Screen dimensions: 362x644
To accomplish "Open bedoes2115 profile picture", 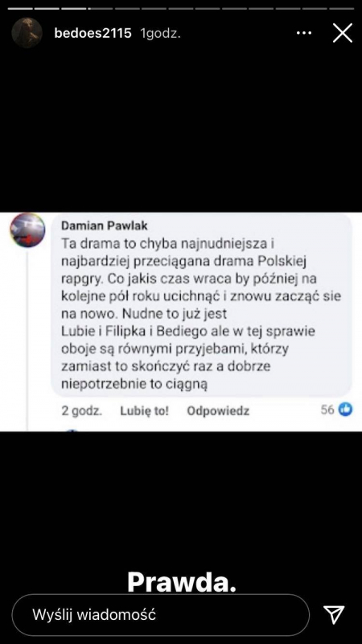I will click(x=27, y=33).
